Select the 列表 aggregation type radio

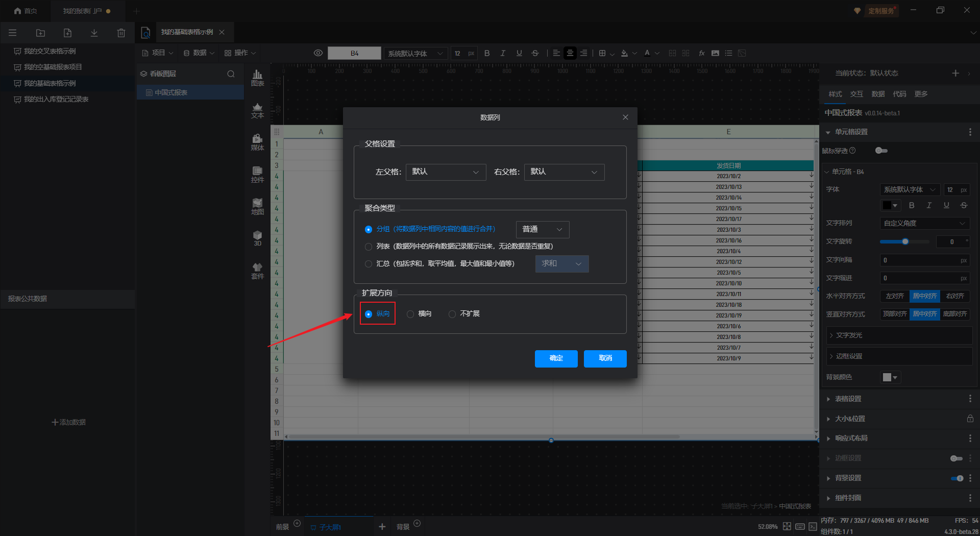(x=369, y=247)
